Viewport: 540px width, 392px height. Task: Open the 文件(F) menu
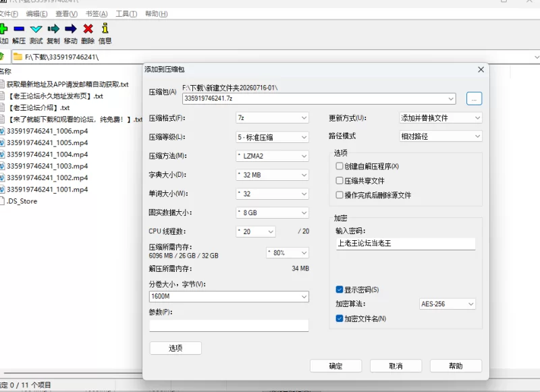[8, 13]
